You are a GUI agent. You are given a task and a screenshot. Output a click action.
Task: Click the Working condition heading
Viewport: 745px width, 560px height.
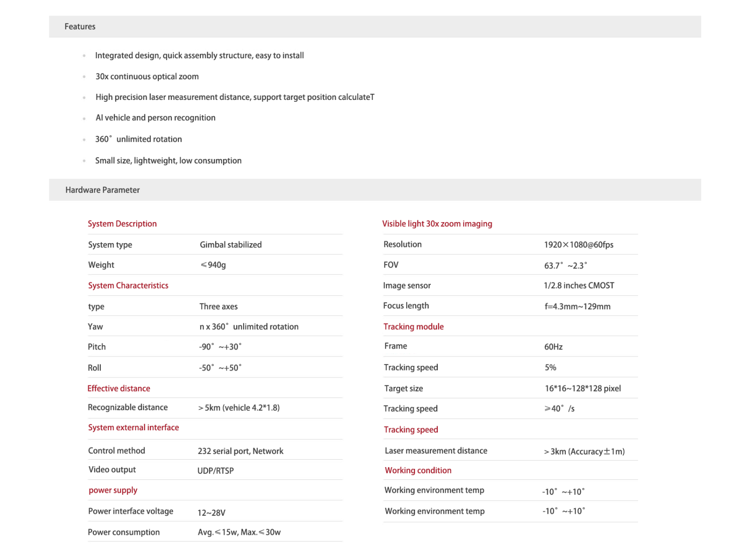(x=418, y=470)
